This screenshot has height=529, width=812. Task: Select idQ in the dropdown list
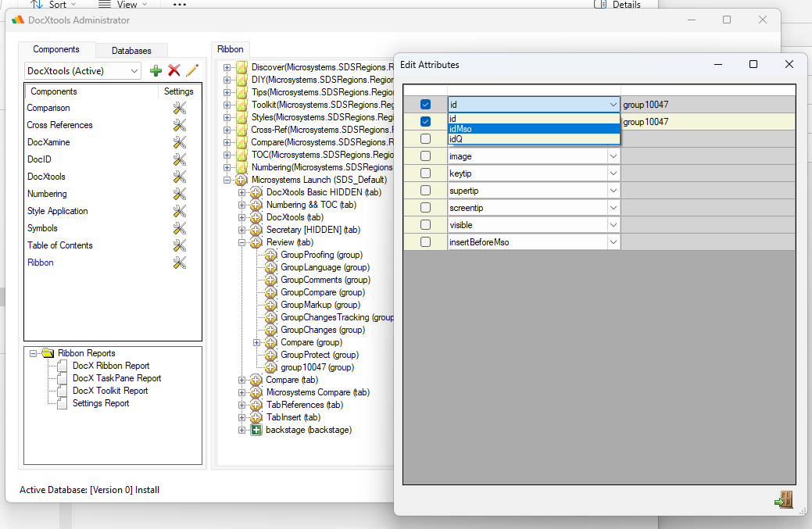(x=534, y=139)
